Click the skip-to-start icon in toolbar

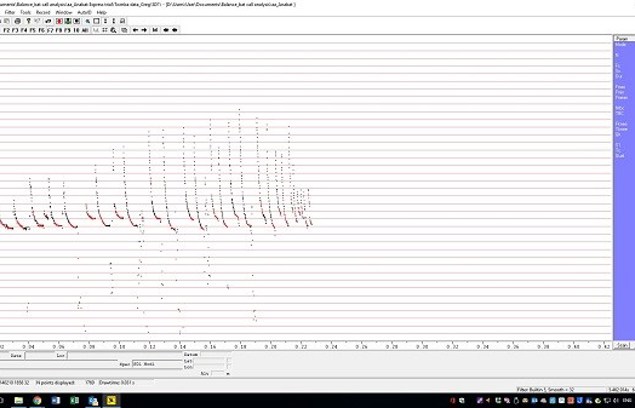(x=155, y=30)
